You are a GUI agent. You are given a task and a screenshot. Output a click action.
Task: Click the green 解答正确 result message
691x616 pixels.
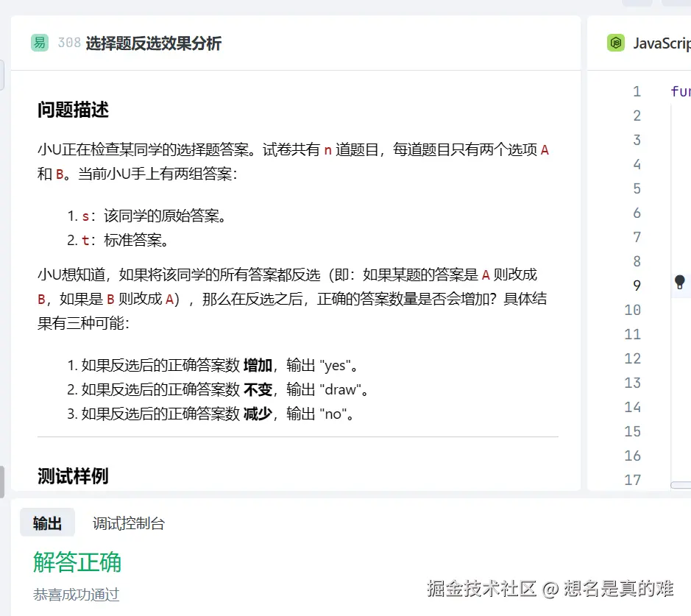pos(76,562)
